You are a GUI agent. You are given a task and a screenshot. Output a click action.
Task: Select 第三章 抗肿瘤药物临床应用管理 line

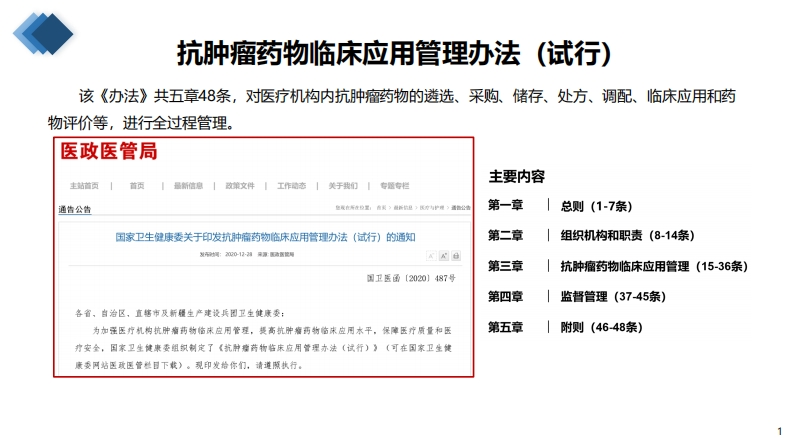tap(617, 266)
